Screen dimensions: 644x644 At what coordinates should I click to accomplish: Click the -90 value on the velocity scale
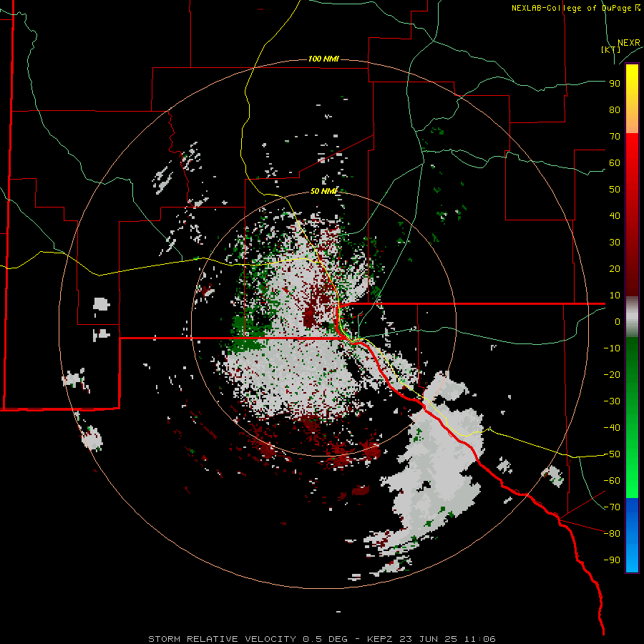coord(612,560)
